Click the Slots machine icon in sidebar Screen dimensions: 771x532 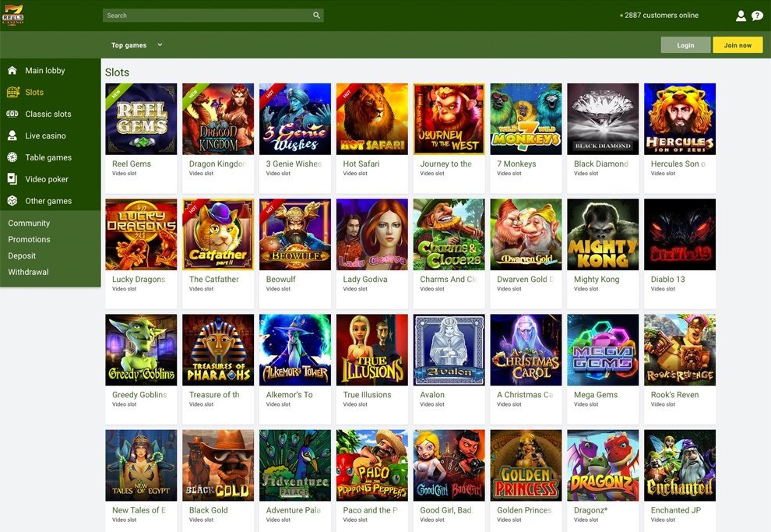[x=12, y=92]
